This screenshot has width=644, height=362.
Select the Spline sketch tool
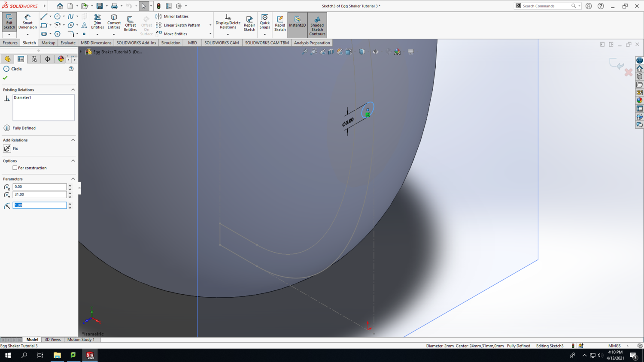tap(71, 16)
